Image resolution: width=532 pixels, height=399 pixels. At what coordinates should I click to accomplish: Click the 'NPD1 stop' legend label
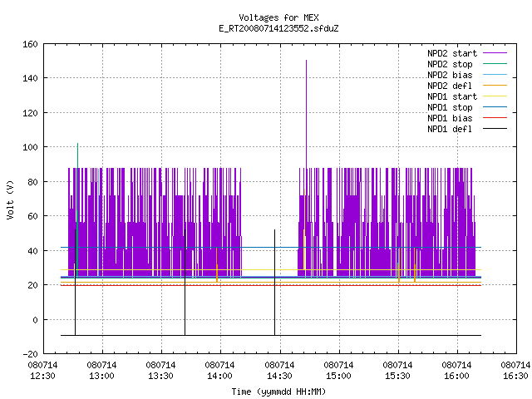[450, 107]
